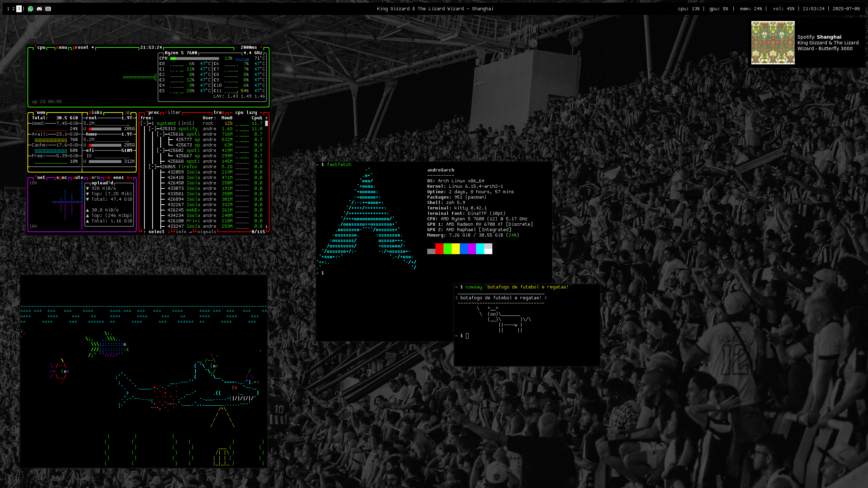Click 'Kernel: Linux 6.15.4-arch2-1' line in fastfetch

coord(465,186)
